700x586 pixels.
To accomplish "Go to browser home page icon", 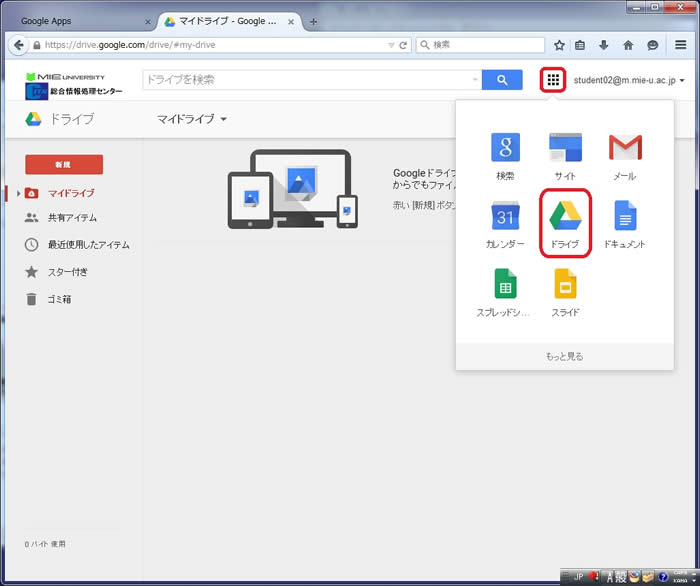I will [x=628, y=45].
